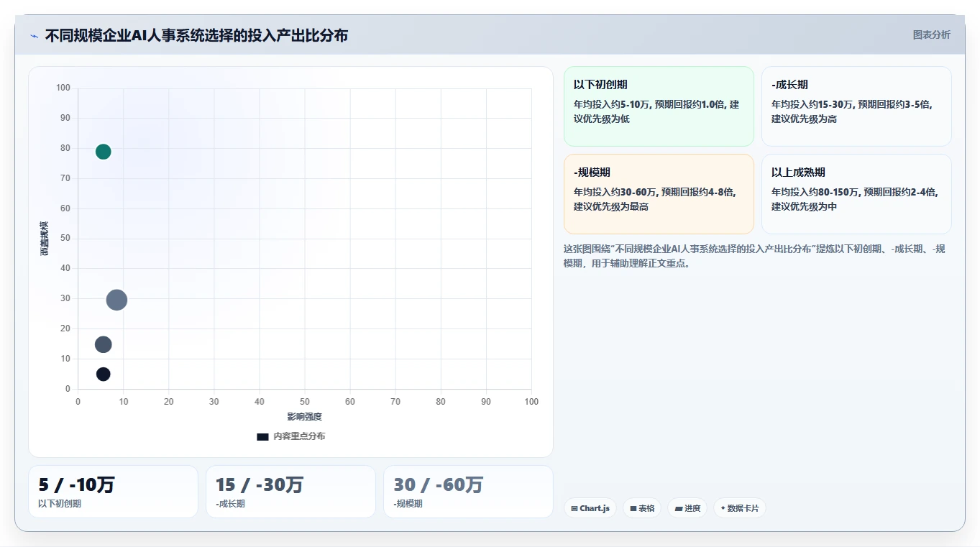Viewport: 980px width, 547px height.
Task: Select the 5 / -10万 stat card
Action: pos(113,492)
